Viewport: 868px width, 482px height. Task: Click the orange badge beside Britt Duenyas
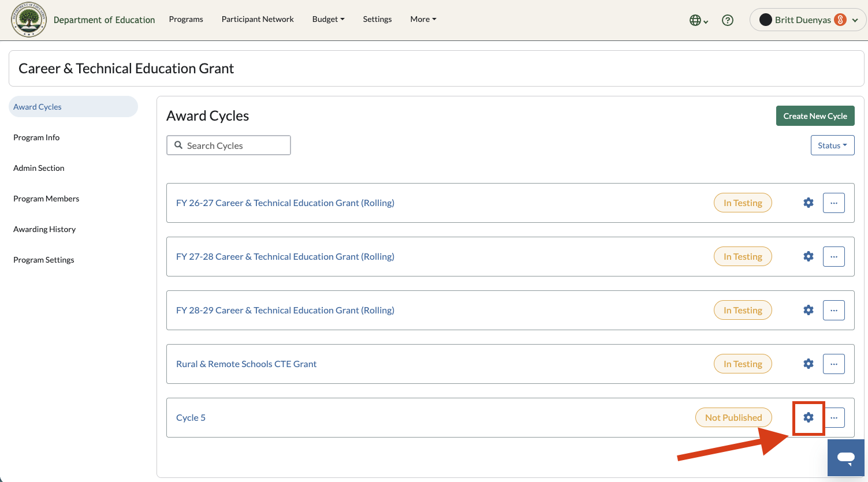tap(840, 20)
